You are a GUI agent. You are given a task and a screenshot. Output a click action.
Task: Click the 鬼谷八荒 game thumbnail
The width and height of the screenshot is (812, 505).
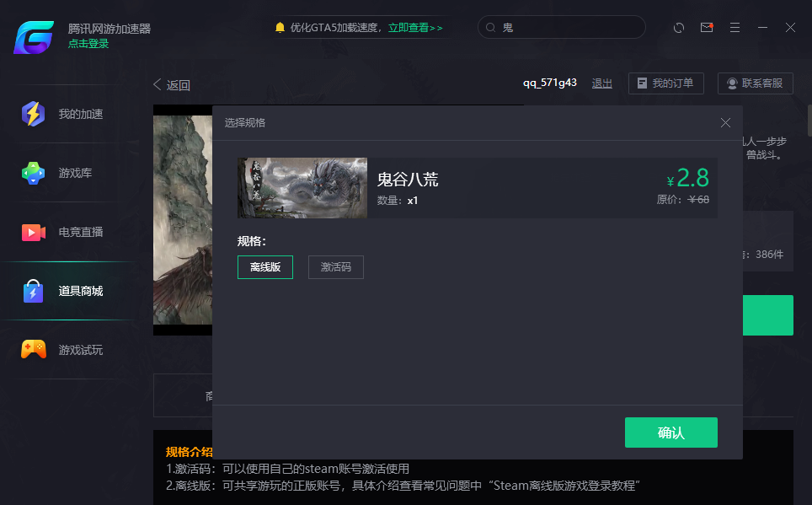tap(302, 188)
